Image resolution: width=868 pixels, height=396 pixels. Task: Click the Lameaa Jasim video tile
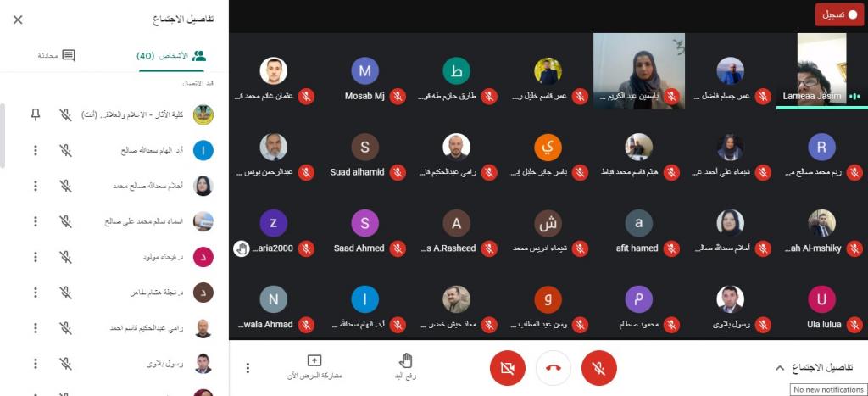pyautogui.click(x=822, y=70)
